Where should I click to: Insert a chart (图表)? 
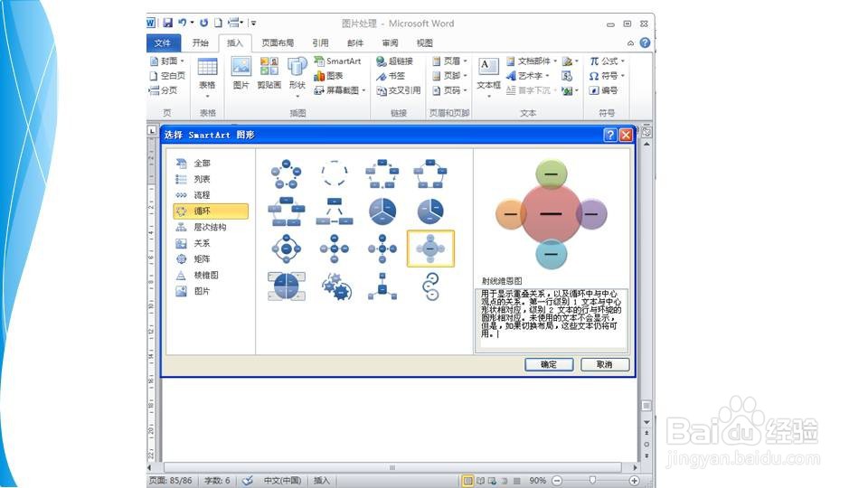[x=329, y=76]
